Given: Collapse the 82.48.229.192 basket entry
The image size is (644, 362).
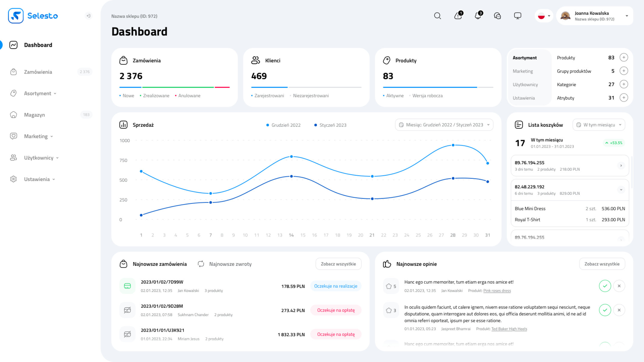Looking at the screenshot, I should (621, 190).
